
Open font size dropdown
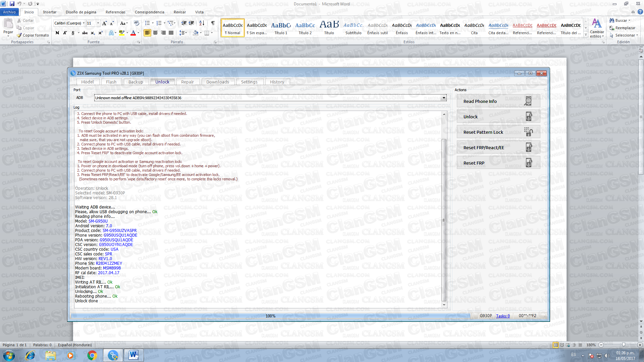coord(98,23)
